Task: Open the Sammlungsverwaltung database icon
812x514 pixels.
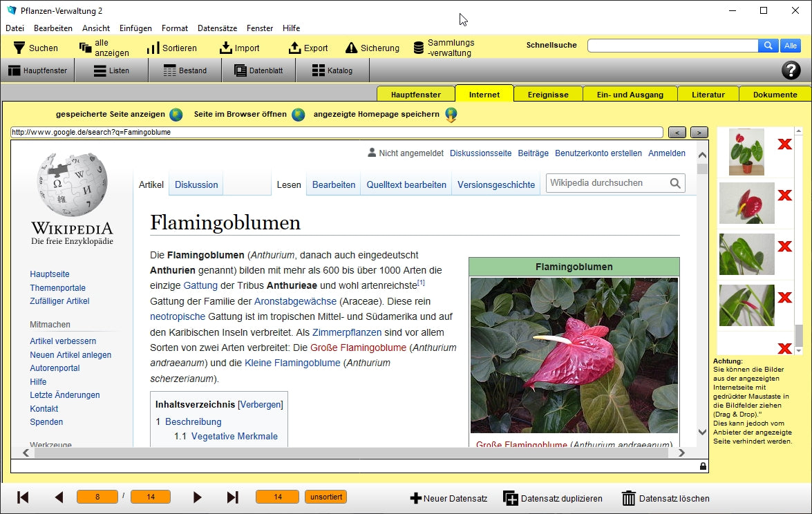Action: click(418, 48)
